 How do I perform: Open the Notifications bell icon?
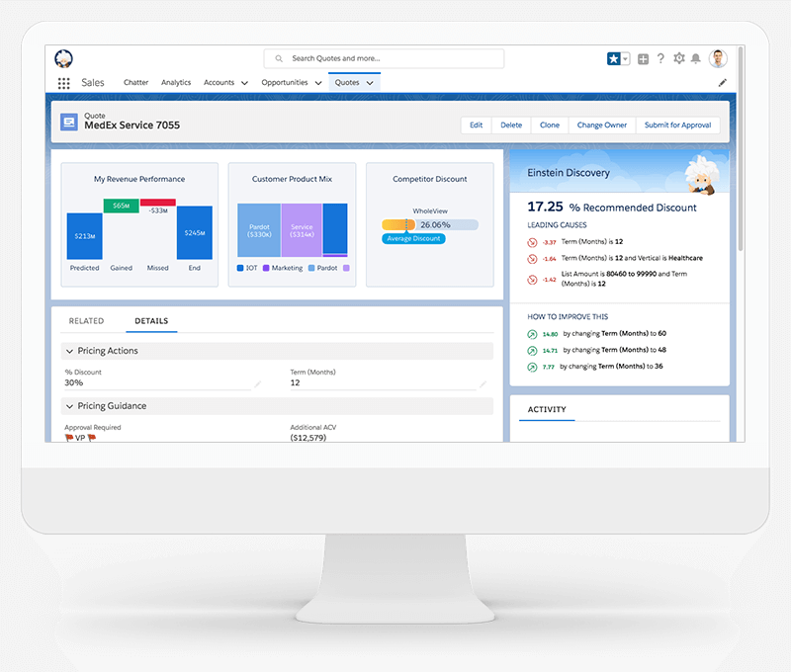click(696, 59)
